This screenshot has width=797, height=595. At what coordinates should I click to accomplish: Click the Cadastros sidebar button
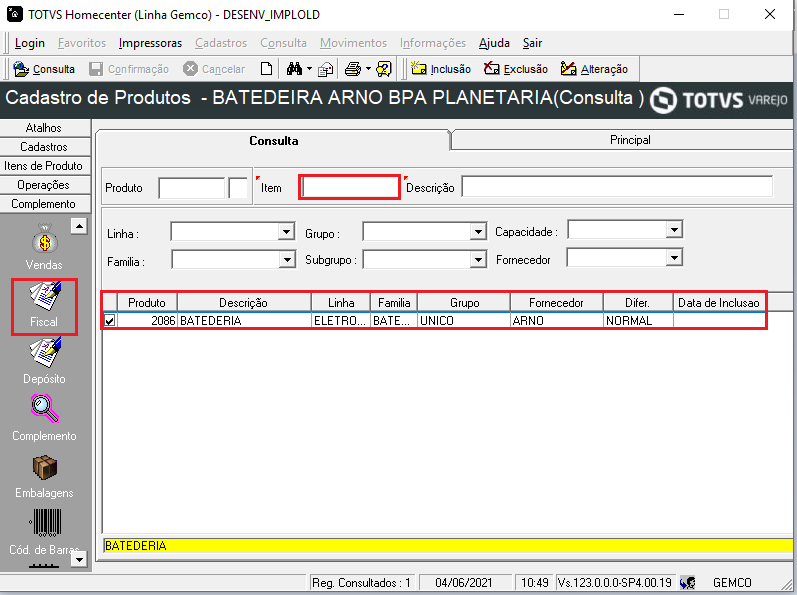point(44,147)
